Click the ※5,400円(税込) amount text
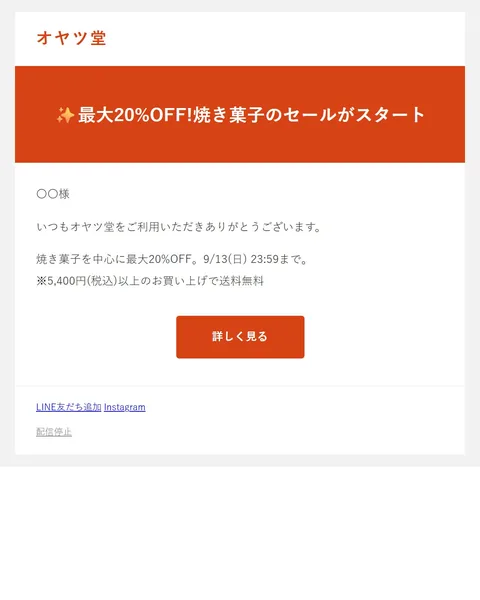Screen dimensions: 480x600 tap(77, 281)
